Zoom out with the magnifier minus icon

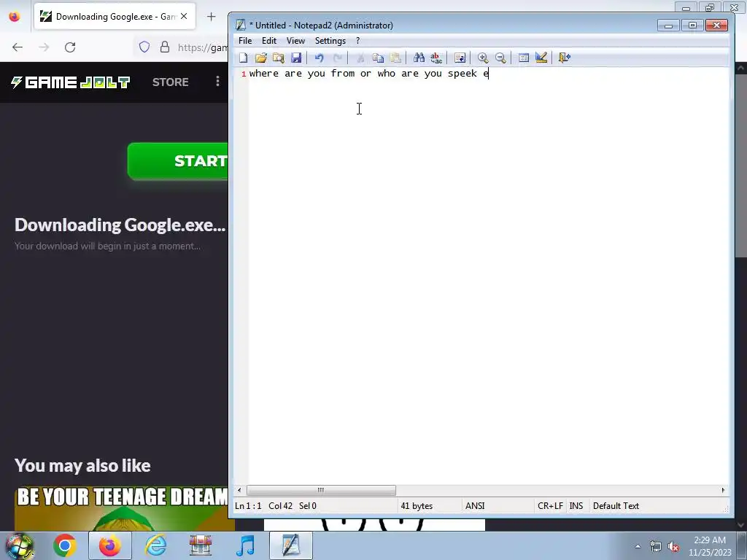500,58
